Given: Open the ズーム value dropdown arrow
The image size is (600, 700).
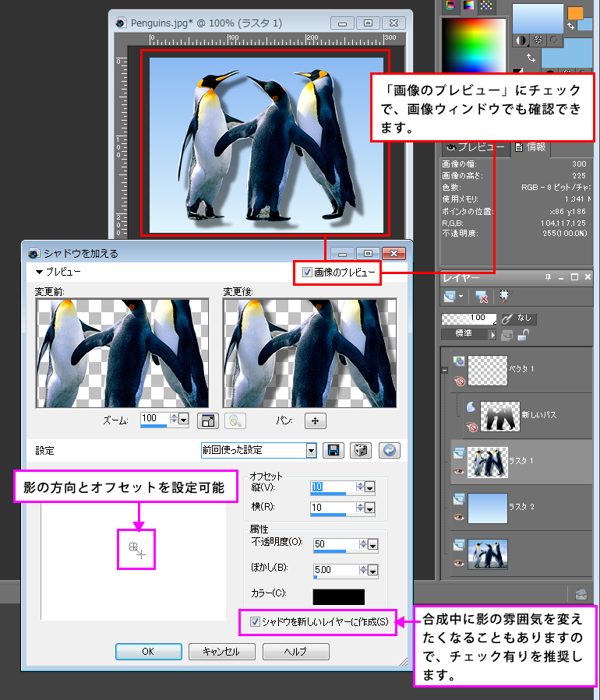Looking at the screenshot, I should click(184, 420).
